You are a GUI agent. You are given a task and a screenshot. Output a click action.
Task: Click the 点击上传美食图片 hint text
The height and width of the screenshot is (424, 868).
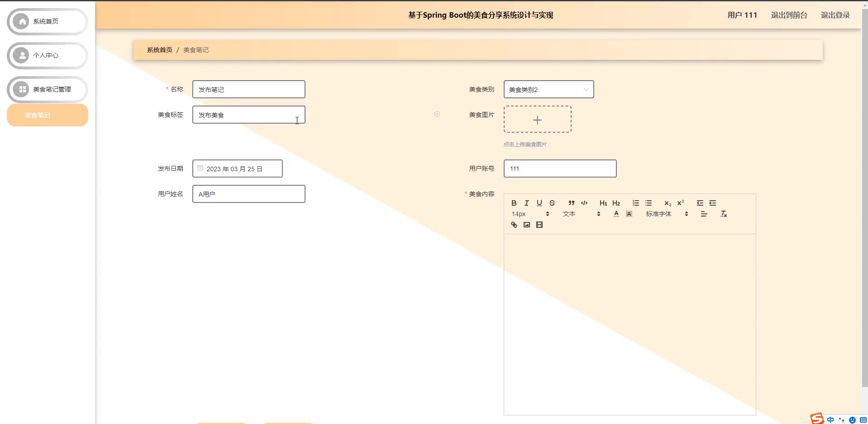click(525, 145)
